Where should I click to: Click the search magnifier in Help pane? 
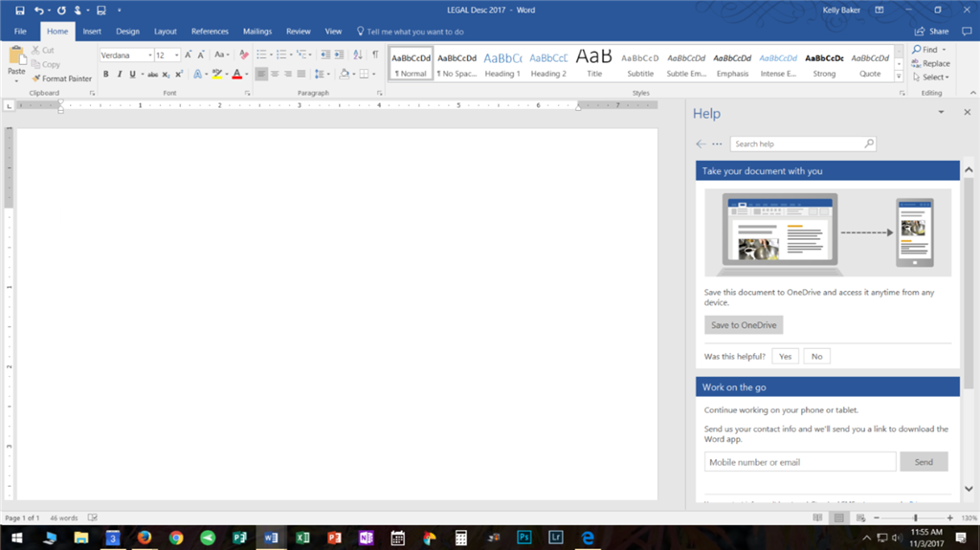pyautogui.click(x=869, y=143)
